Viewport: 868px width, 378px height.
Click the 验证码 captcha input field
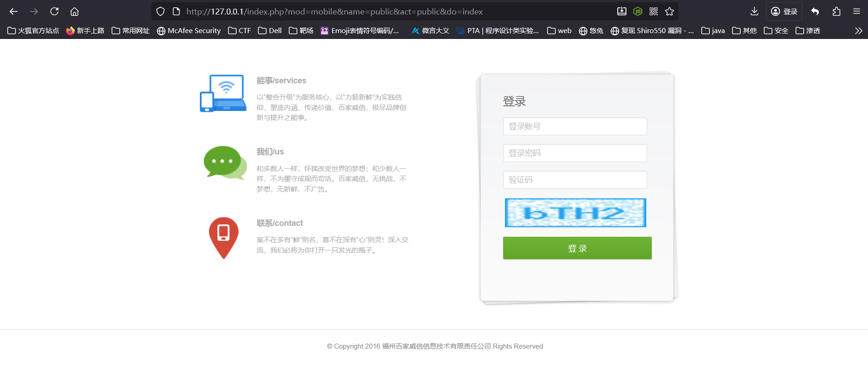(x=575, y=180)
